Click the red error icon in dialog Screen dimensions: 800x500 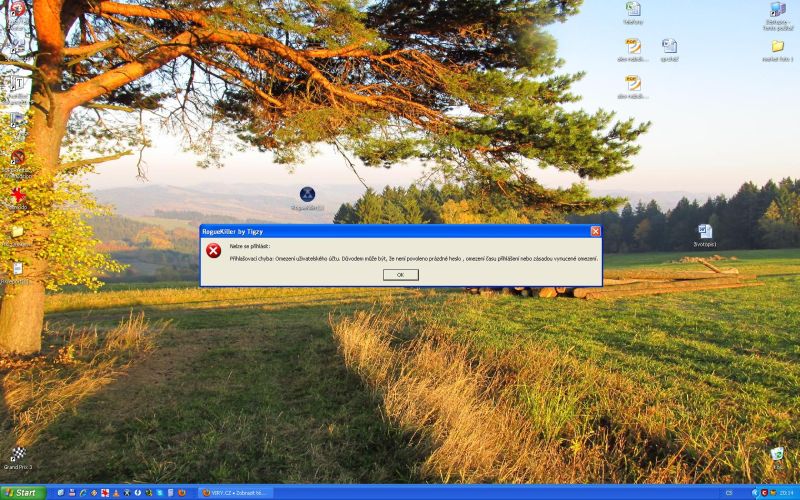click(x=214, y=251)
